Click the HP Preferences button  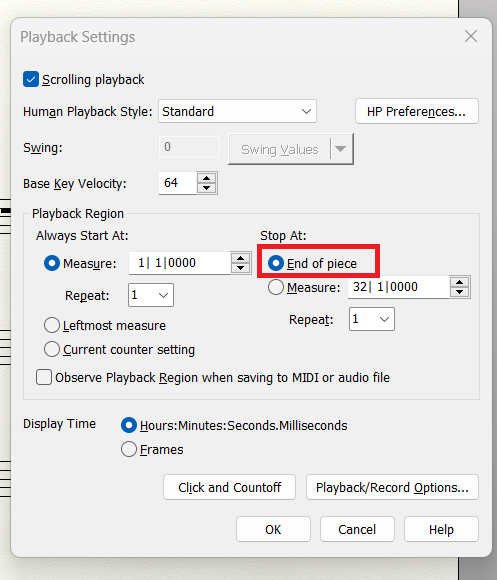click(417, 111)
